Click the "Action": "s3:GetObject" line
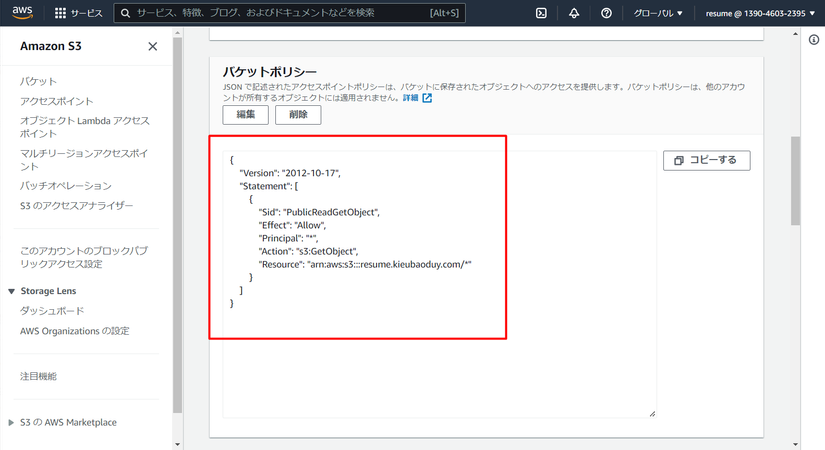The image size is (825, 450). (308, 251)
